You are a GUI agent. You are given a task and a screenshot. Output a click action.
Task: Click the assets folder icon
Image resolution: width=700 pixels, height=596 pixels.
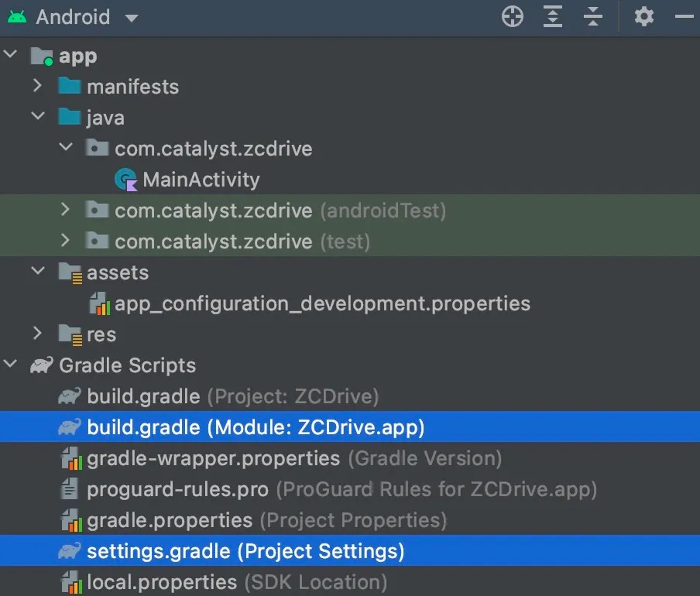[70, 273]
